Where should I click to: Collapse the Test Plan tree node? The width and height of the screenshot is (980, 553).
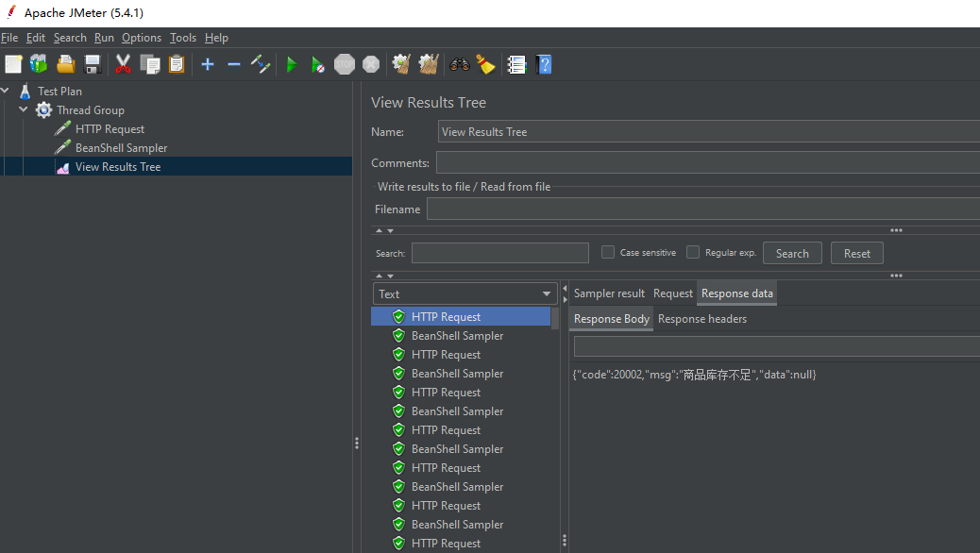[5, 91]
